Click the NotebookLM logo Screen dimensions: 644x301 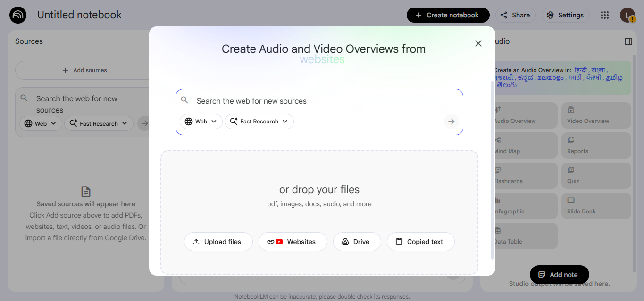point(17,15)
